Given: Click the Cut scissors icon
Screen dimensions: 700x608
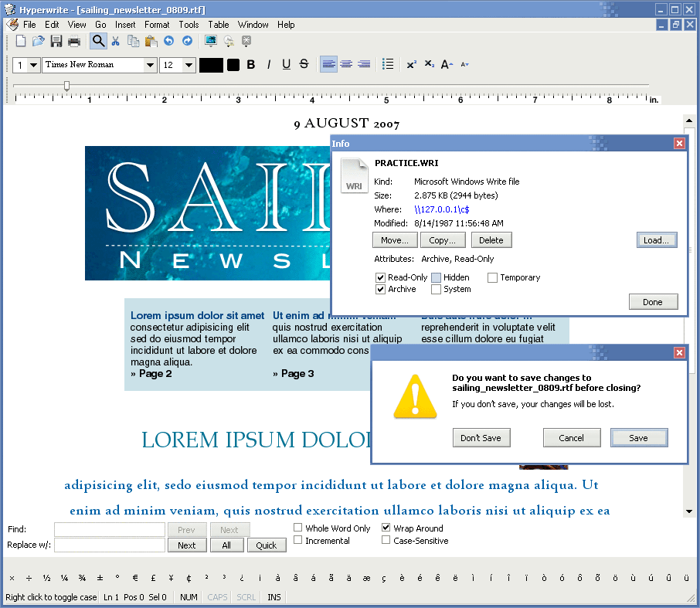Looking at the screenshot, I should pyautogui.click(x=116, y=41).
